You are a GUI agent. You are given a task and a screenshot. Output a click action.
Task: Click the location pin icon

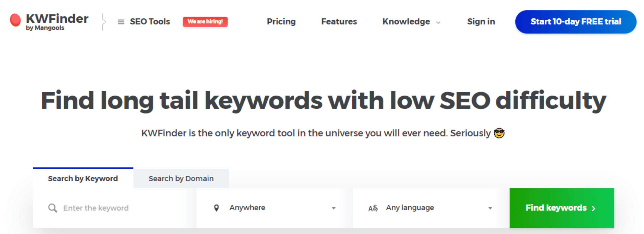(x=216, y=208)
